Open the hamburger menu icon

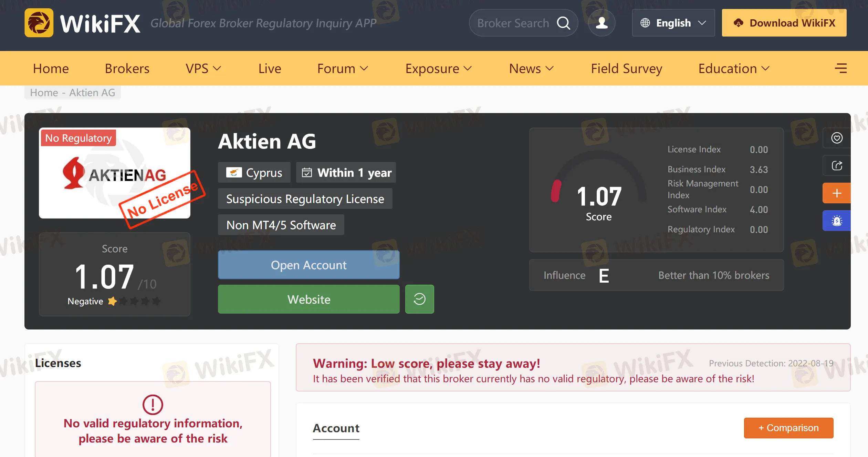pos(840,68)
